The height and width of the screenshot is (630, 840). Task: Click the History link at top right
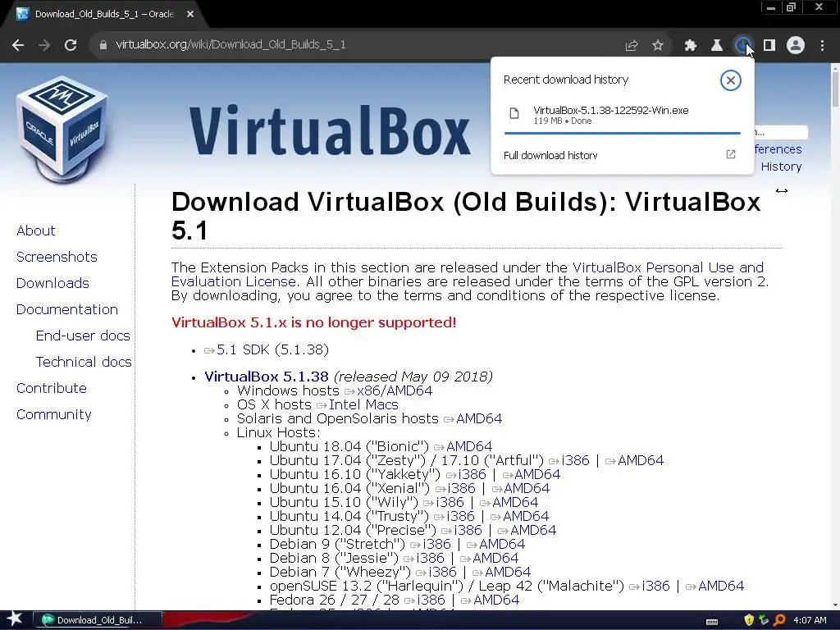click(x=781, y=167)
